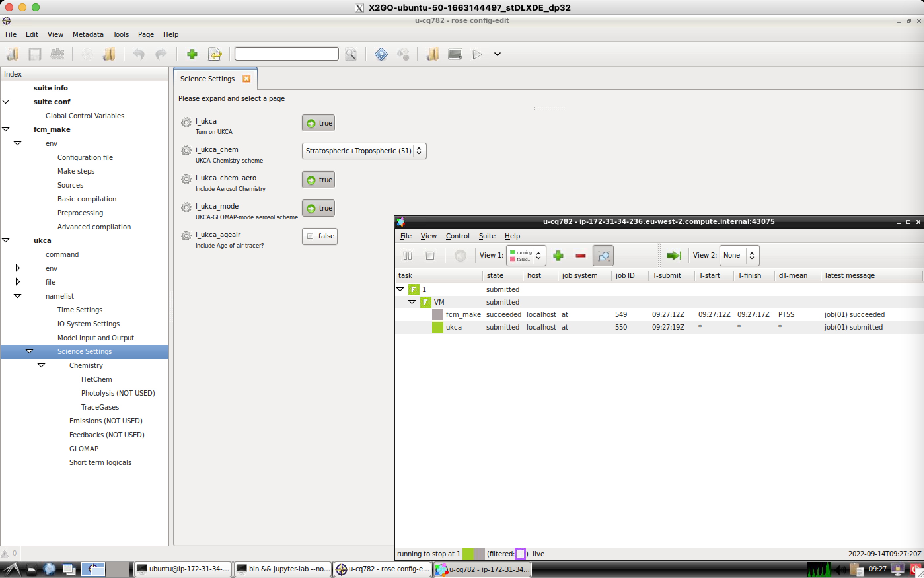The image size is (924, 578).
Task: Click purple filtered state box in status bar
Action: [520, 554]
